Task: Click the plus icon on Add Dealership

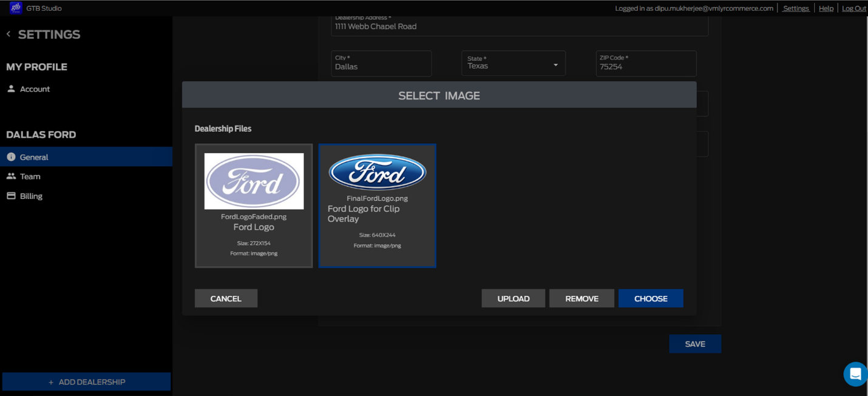Action: [51, 382]
